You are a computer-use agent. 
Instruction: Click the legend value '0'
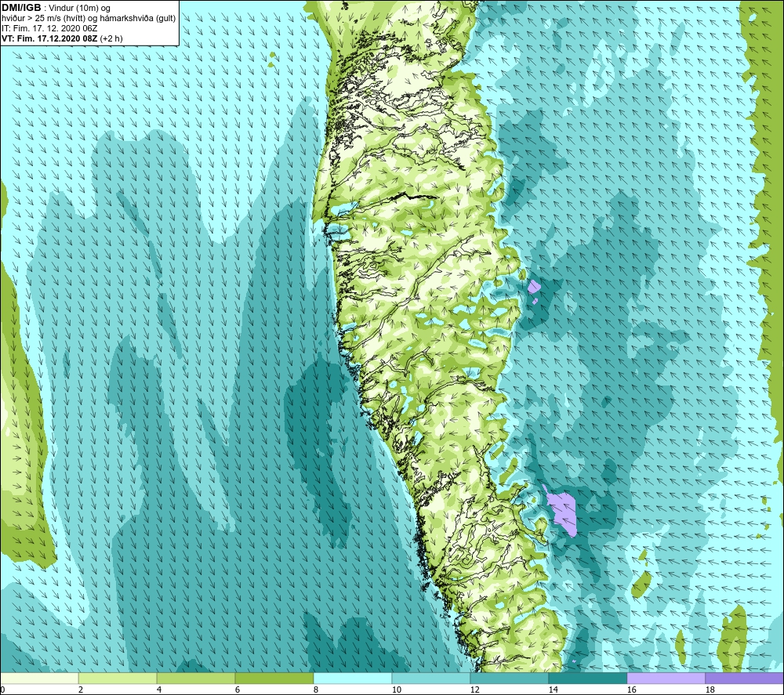tap(3, 690)
